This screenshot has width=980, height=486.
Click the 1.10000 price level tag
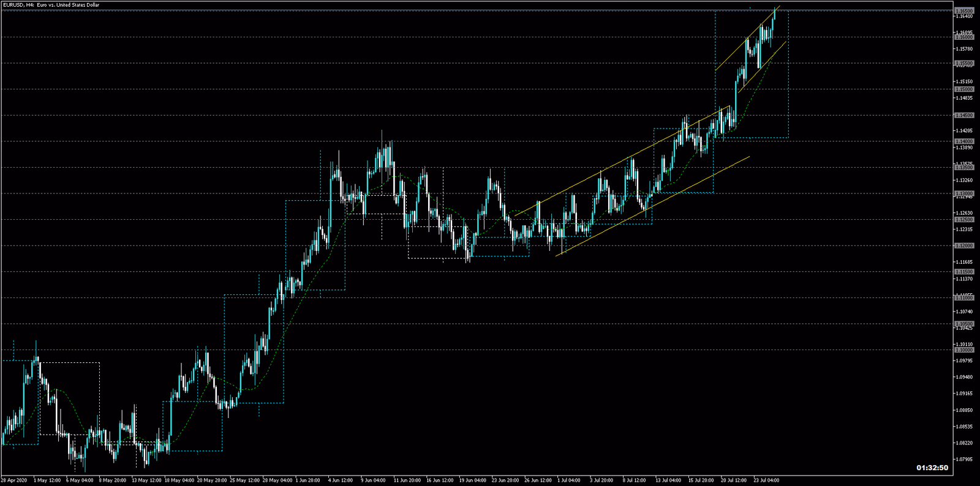point(964,350)
